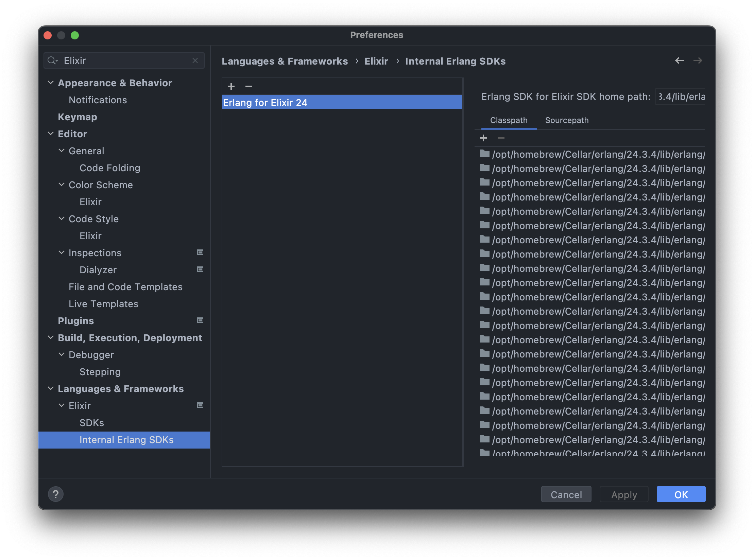Click the Erlang SDK home path field
The height and width of the screenshot is (560, 754).
point(680,97)
